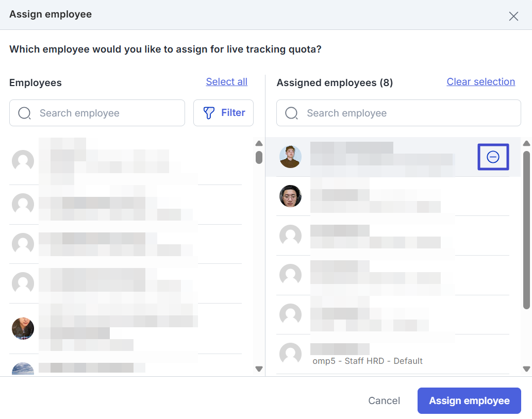Select the first assigned employee's photo avatar
Screen dimensions: 532x419
[290, 157]
